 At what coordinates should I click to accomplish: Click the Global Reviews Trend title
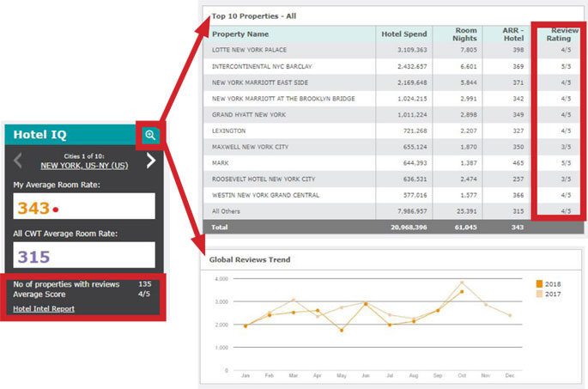pos(250,259)
